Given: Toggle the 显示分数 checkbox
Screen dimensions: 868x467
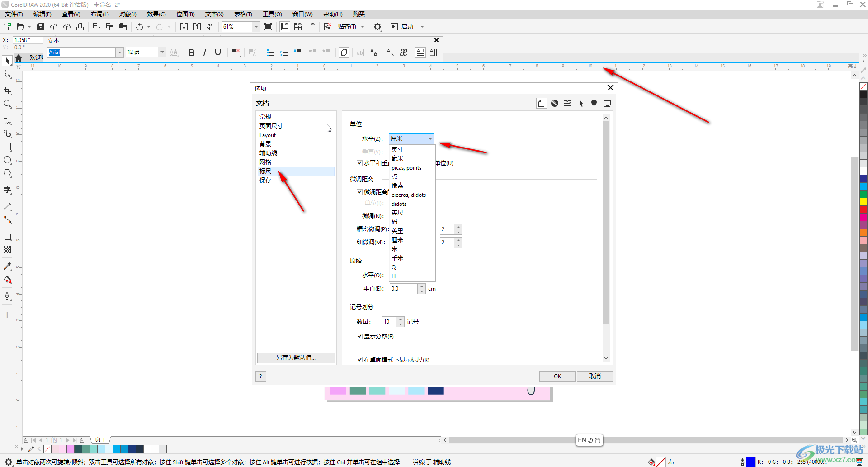Looking at the screenshot, I should (359, 336).
